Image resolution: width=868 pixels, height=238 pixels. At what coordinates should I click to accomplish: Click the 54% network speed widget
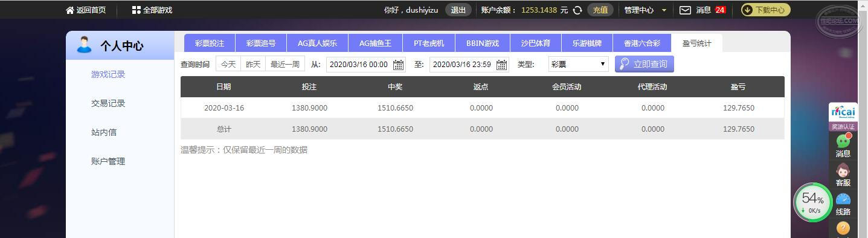click(813, 202)
